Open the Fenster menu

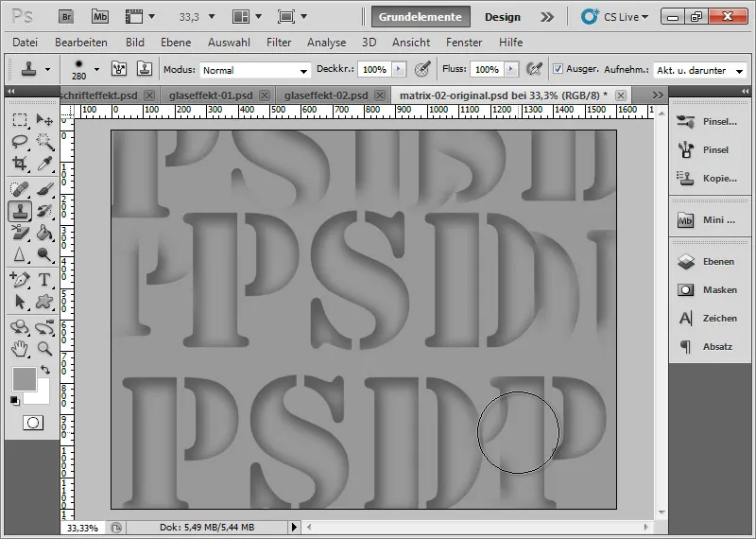[464, 43]
